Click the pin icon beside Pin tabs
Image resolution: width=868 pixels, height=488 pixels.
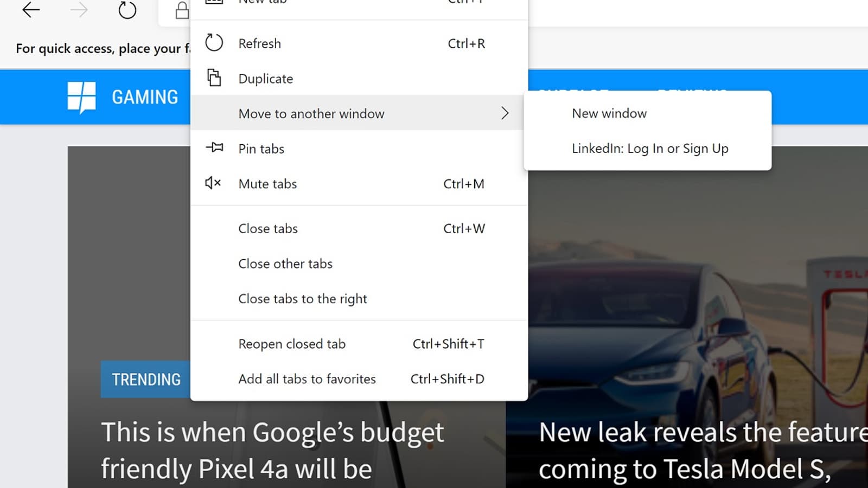(x=214, y=147)
